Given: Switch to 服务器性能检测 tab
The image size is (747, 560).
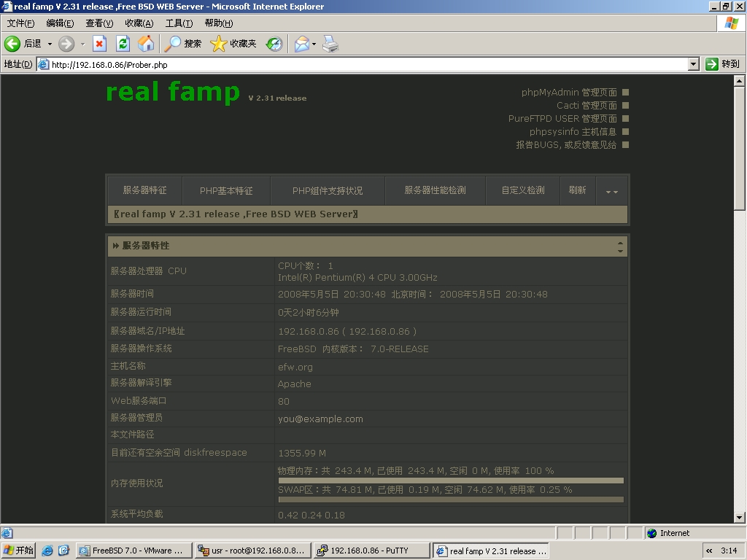Looking at the screenshot, I should pyautogui.click(x=435, y=190).
